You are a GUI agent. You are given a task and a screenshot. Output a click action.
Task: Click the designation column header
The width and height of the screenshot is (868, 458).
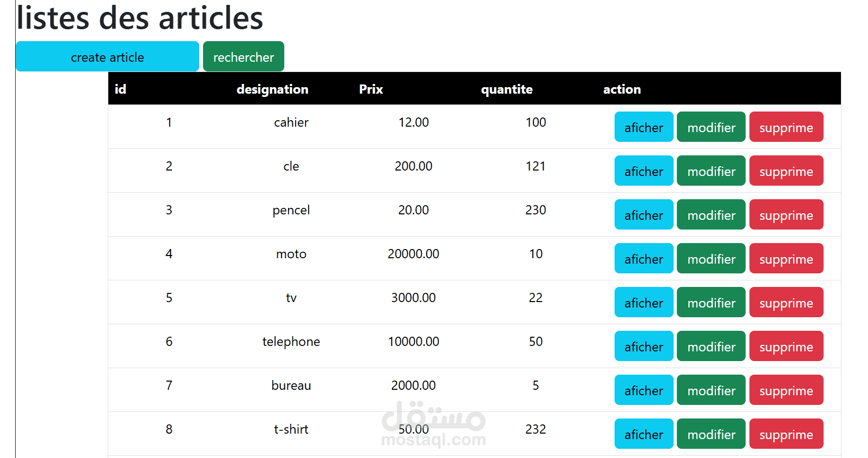[x=272, y=89]
